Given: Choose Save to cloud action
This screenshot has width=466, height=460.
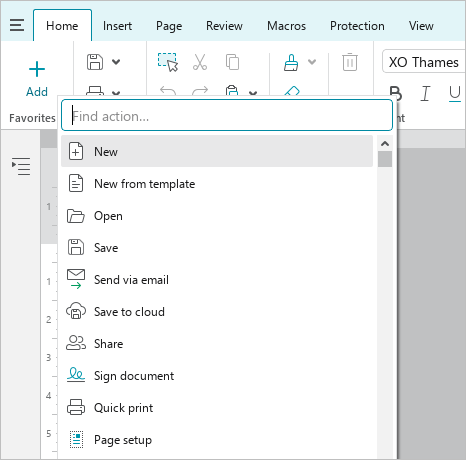Looking at the screenshot, I should point(217,312).
